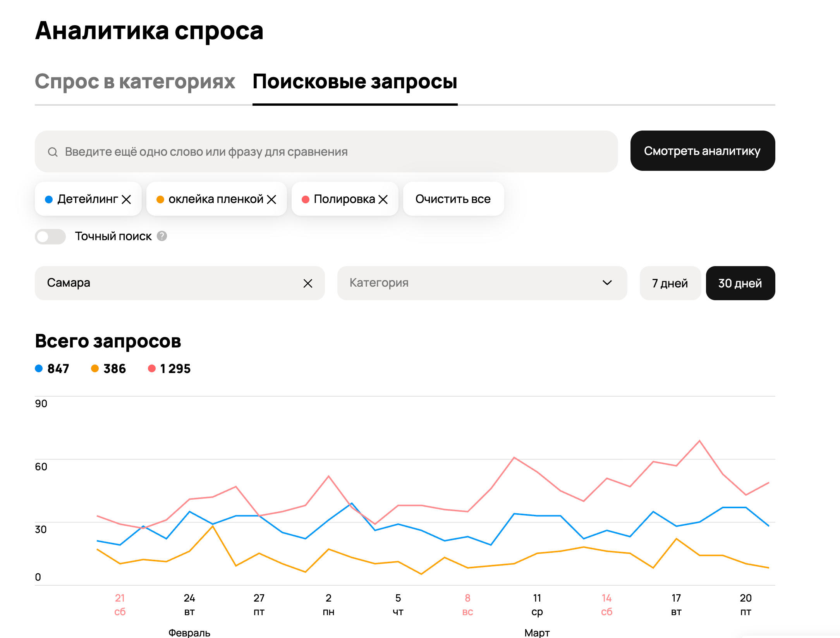Remove the оклейка пленкой query chip

(271, 199)
